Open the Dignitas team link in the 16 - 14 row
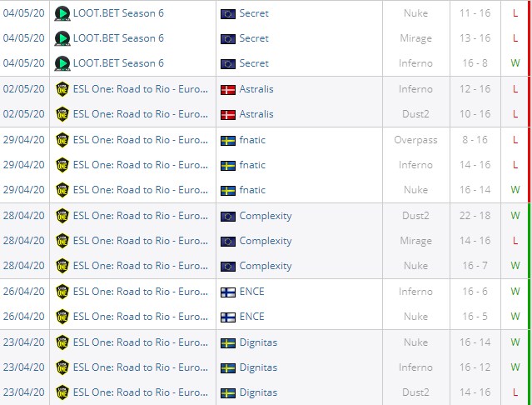This screenshot has height=405, width=532. [x=258, y=342]
